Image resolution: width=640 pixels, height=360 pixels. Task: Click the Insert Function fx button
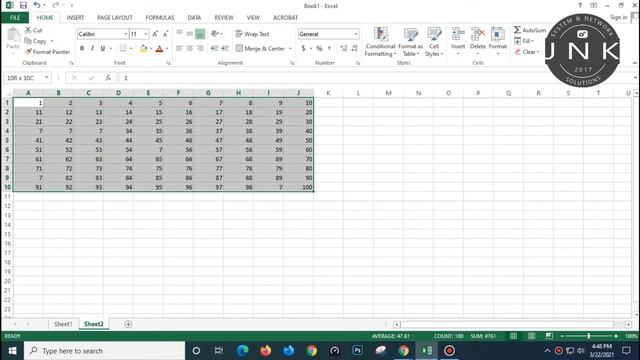pyautogui.click(x=108, y=78)
